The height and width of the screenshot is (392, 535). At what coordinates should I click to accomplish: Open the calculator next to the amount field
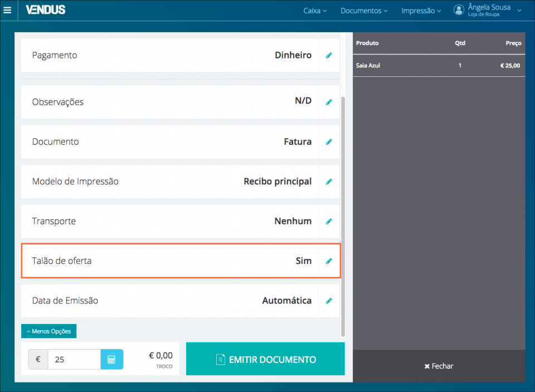click(x=113, y=359)
